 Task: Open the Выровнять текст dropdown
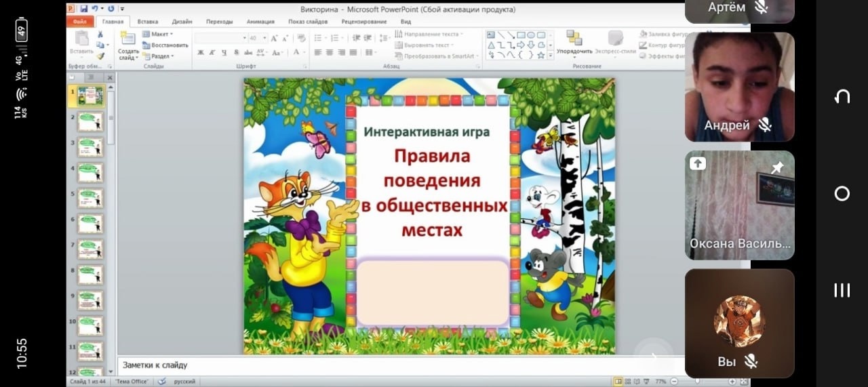(x=424, y=45)
